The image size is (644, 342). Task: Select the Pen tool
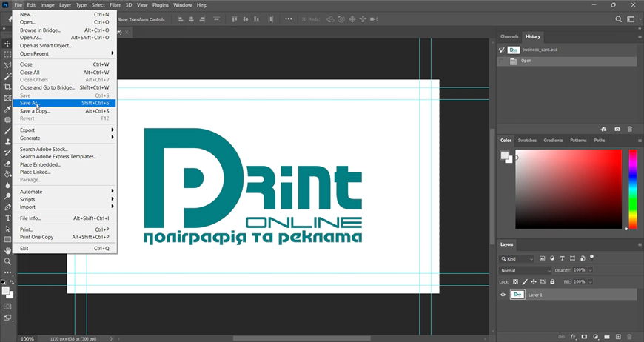[x=7, y=207]
